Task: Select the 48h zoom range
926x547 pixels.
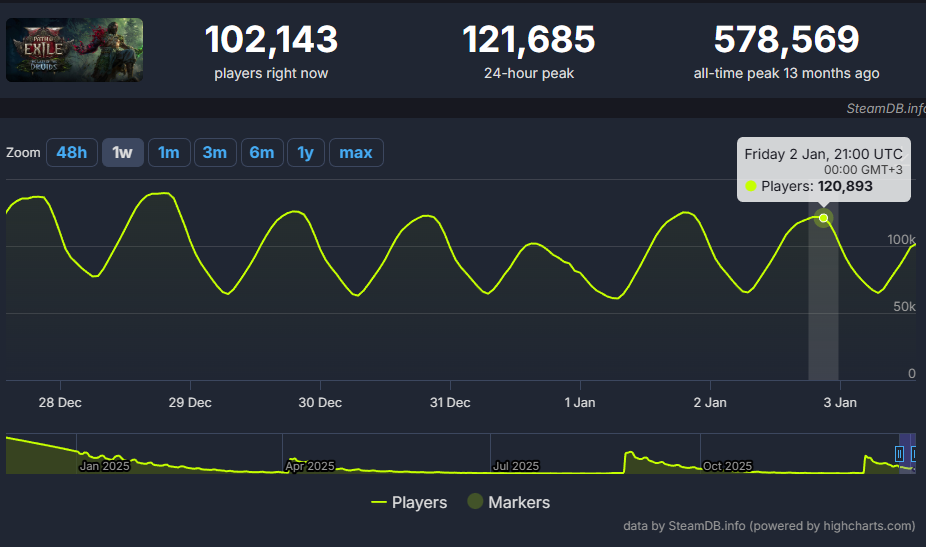Action: click(x=72, y=152)
